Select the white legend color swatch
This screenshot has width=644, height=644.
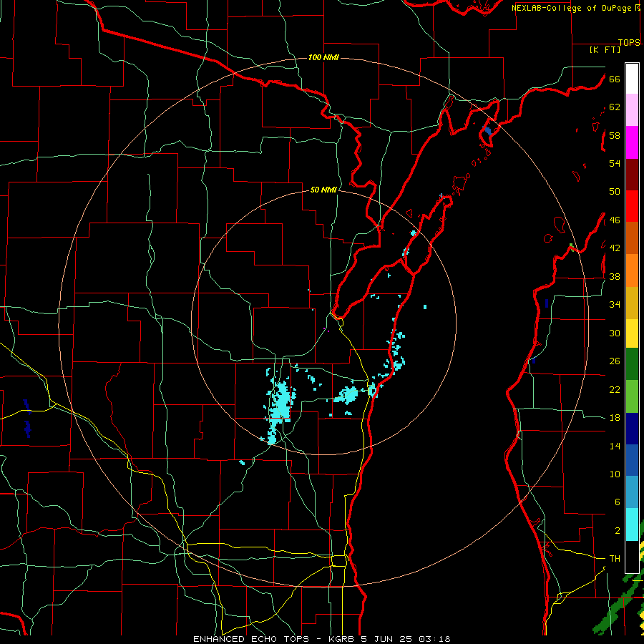point(632,79)
